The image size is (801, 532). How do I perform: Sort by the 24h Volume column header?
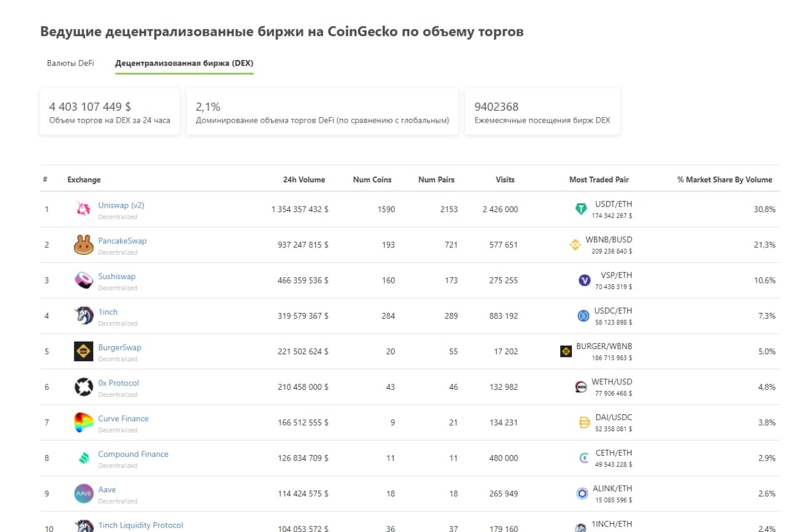click(304, 180)
